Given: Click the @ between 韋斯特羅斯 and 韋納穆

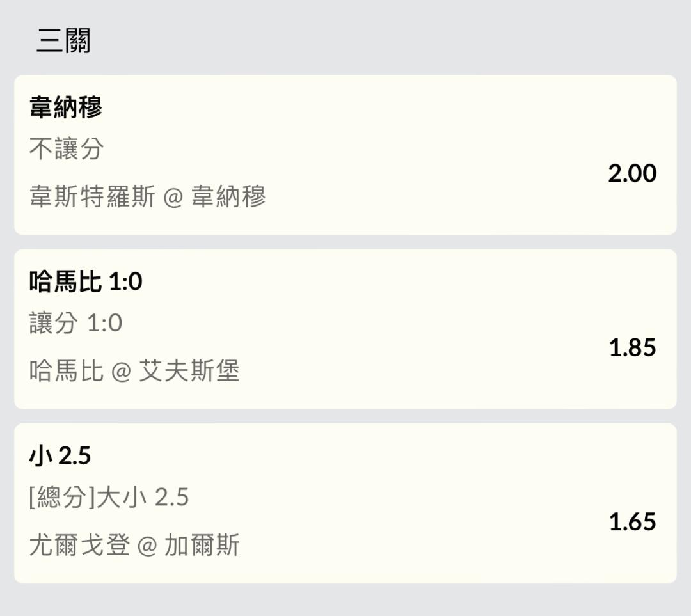Looking at the screenshot, I should [x=173, y=197].
